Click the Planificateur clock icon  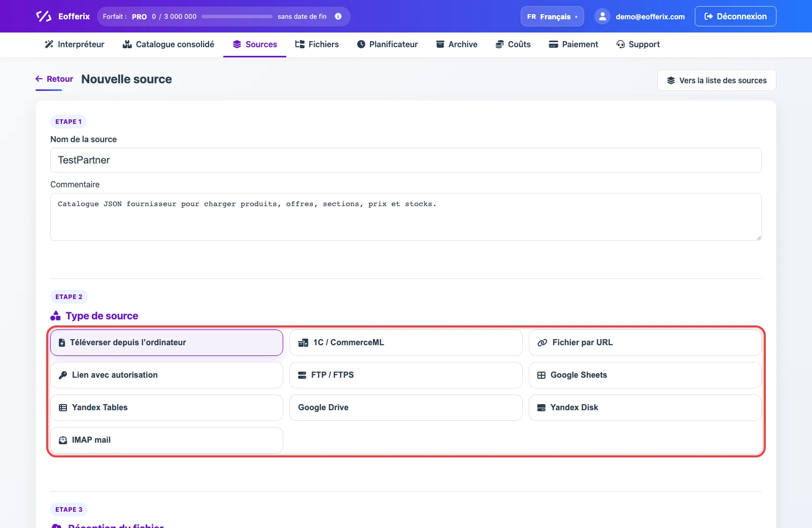[x=361, y=44]
